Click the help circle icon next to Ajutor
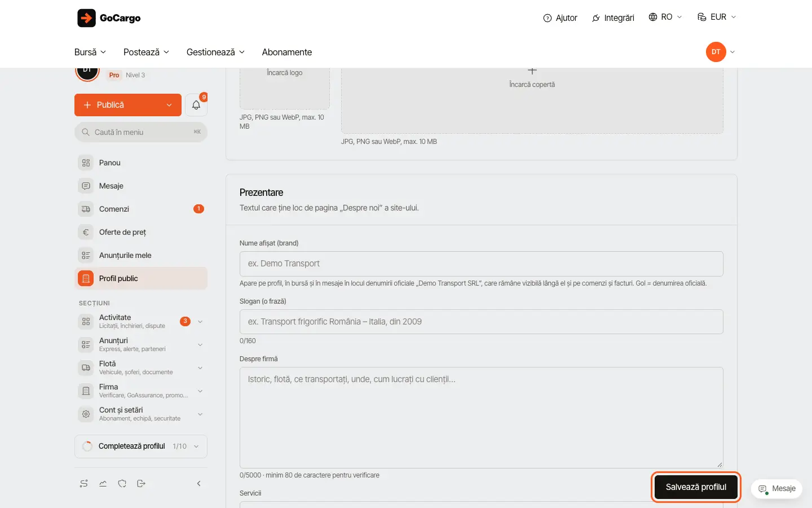The height and width of the screenshot is (508, 812). click(x=547, y=18)
